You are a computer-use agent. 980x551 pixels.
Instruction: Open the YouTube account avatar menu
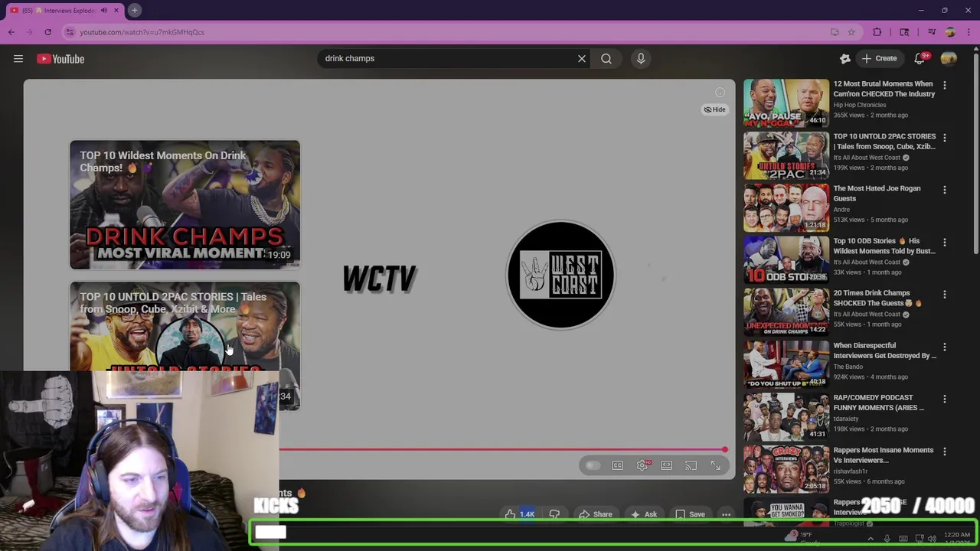949,58
